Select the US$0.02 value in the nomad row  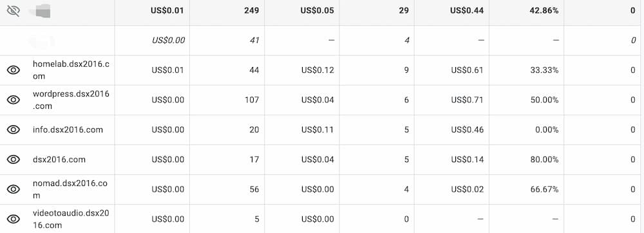click(468, 189)
